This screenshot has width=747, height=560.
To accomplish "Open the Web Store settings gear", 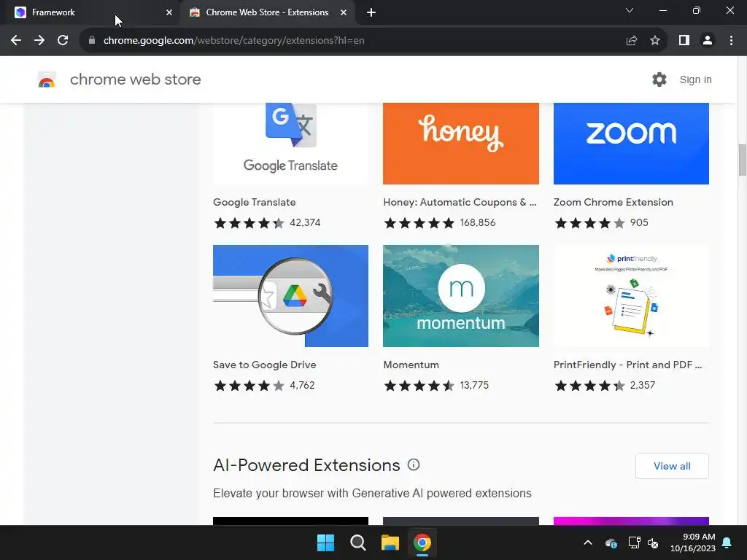I will point(659,79).
